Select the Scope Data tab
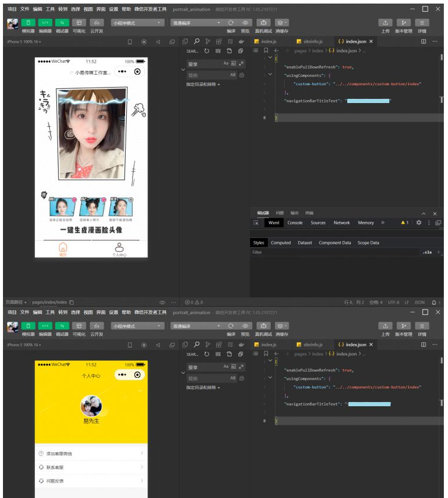 [368, 243]
